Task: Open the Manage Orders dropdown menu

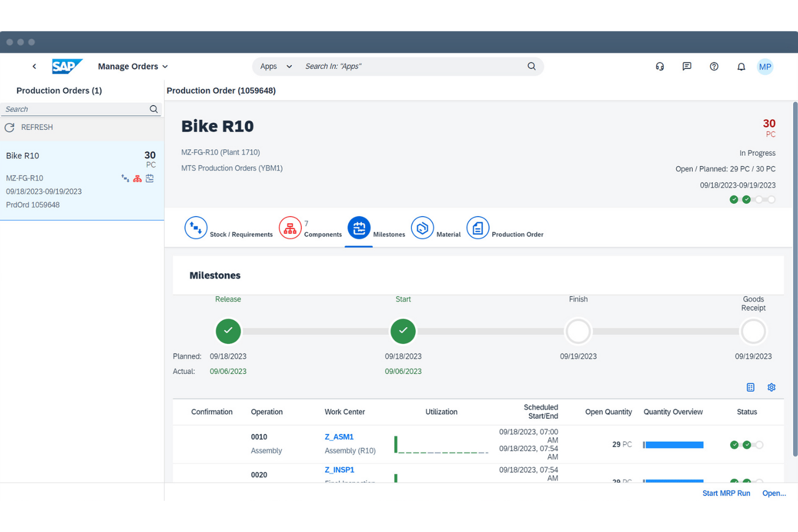Action: (x=133, y=66)
